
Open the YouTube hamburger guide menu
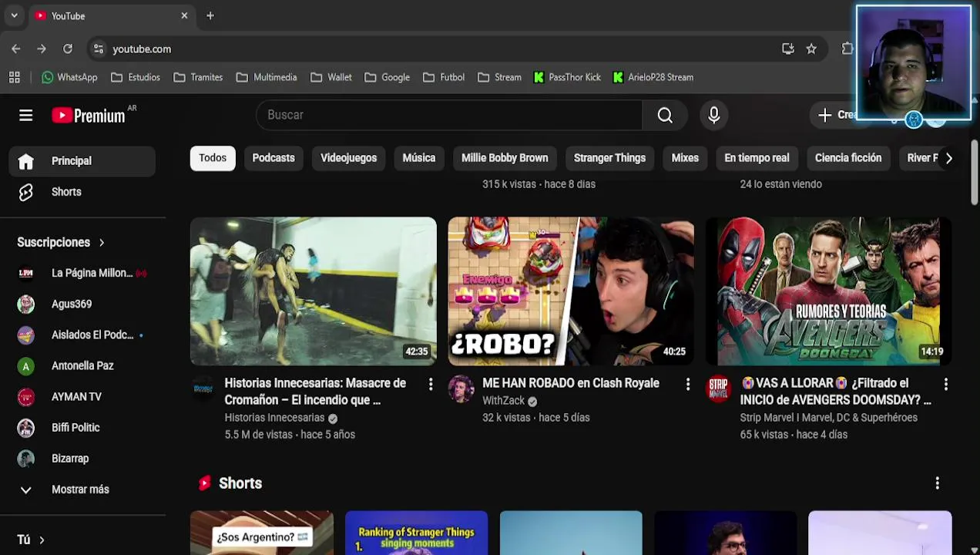coord(25,116)
